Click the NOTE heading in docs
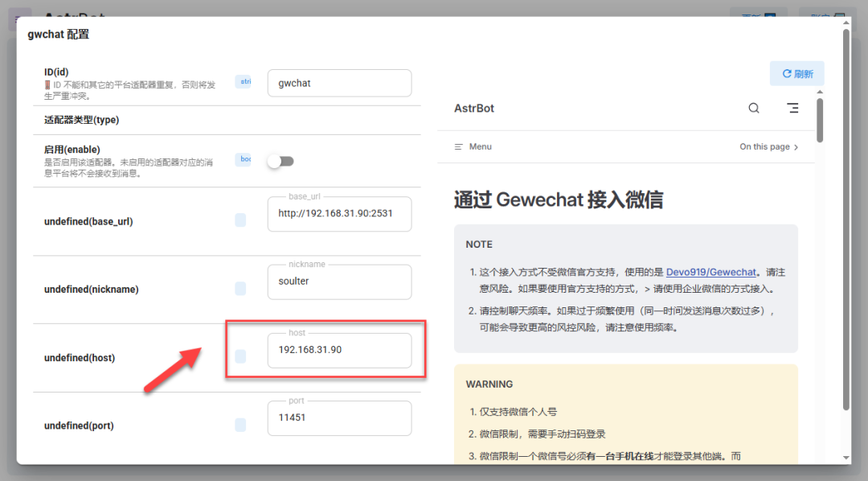This screenshot has height=481, width=868. pos(479,245)
